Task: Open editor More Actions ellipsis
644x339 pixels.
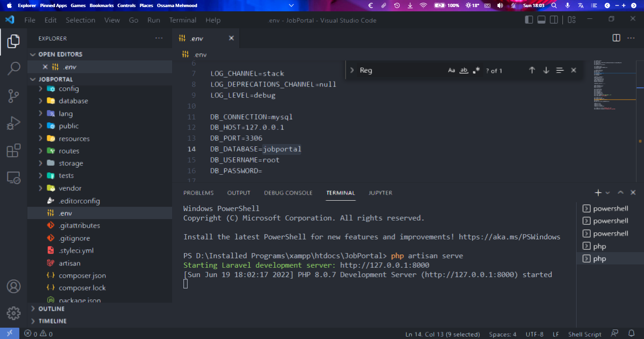Action: click(631, 38)
